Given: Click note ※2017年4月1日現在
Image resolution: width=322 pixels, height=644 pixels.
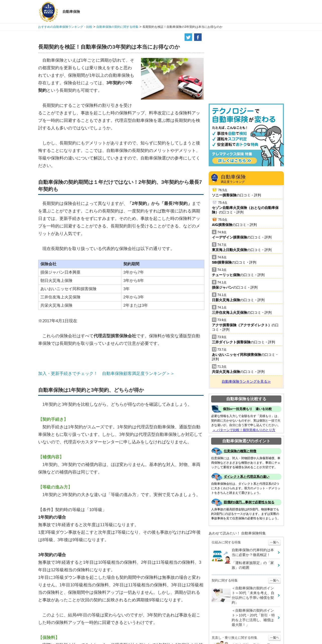Looking at the screenshot, I should tap(58, 321).
